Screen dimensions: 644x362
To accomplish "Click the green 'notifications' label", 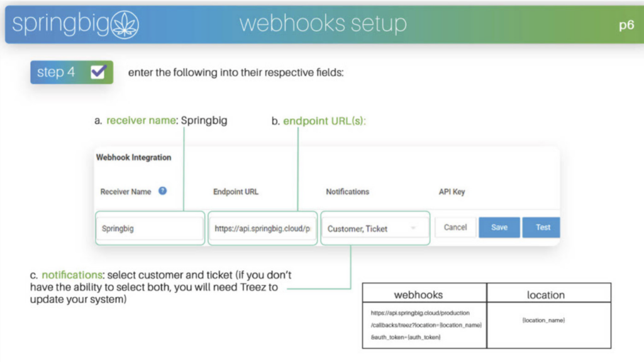I will (72, 274).
